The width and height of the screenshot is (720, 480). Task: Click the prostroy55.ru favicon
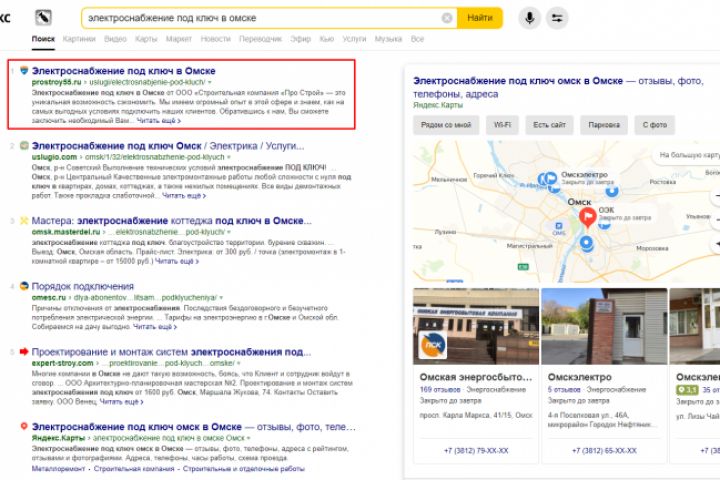(24, 70)
